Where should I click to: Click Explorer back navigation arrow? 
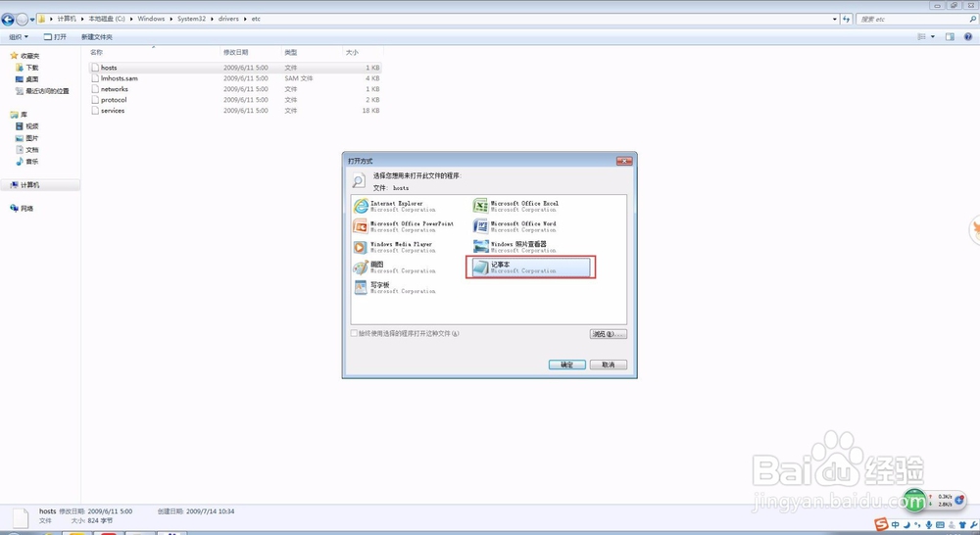[8, 20]
